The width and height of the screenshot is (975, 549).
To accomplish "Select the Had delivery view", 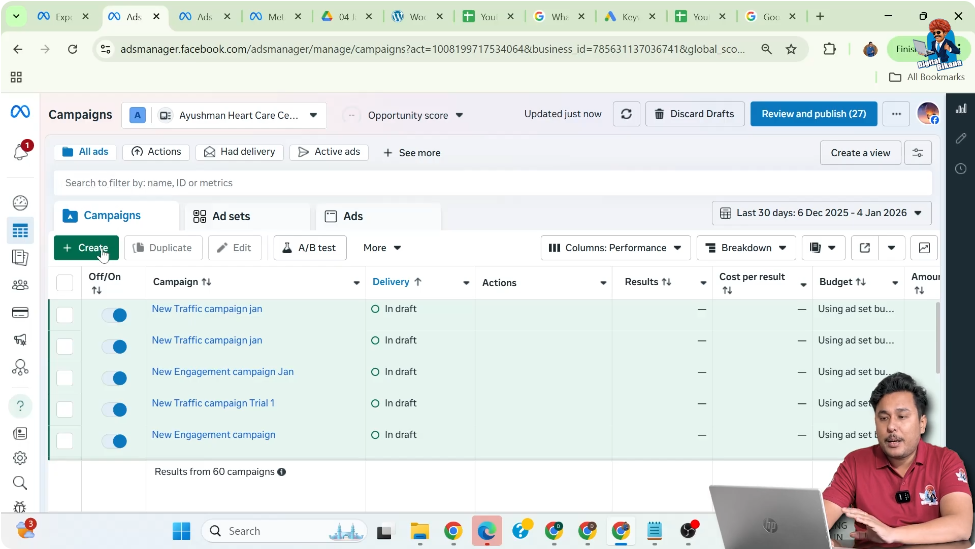I will point(239,152).
